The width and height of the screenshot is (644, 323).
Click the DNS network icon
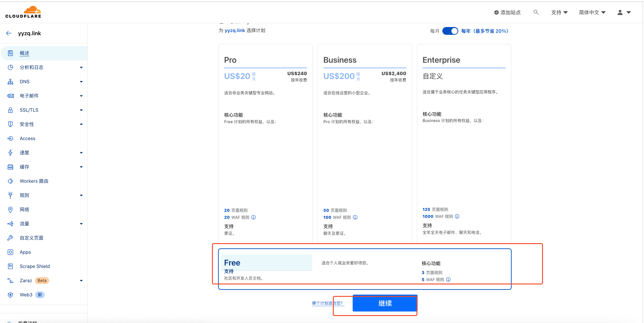10,82
